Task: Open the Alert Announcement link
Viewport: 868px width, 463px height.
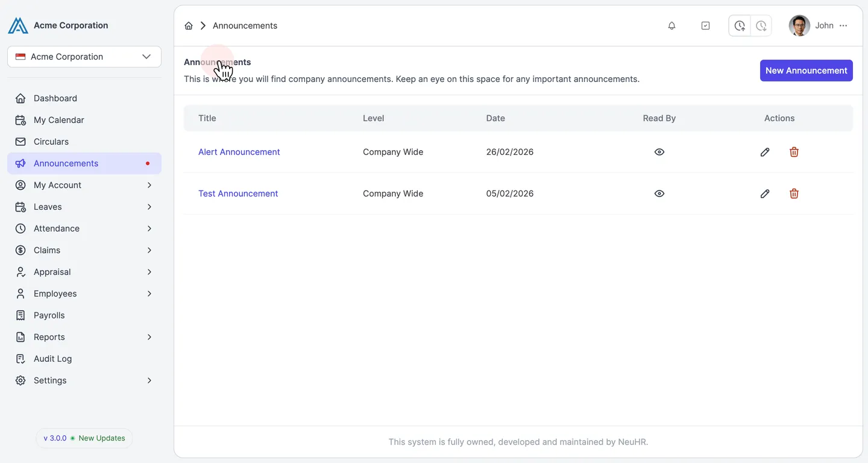Action: point(239,152)
